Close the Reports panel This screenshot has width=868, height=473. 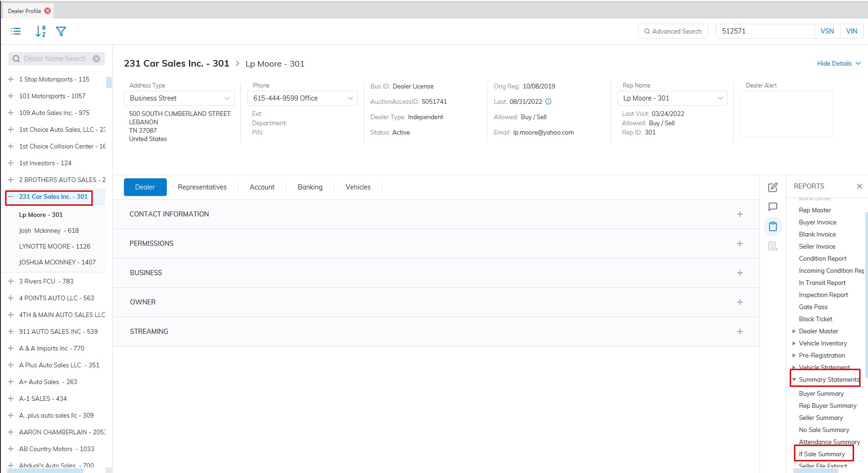click(x=859, y=186)
